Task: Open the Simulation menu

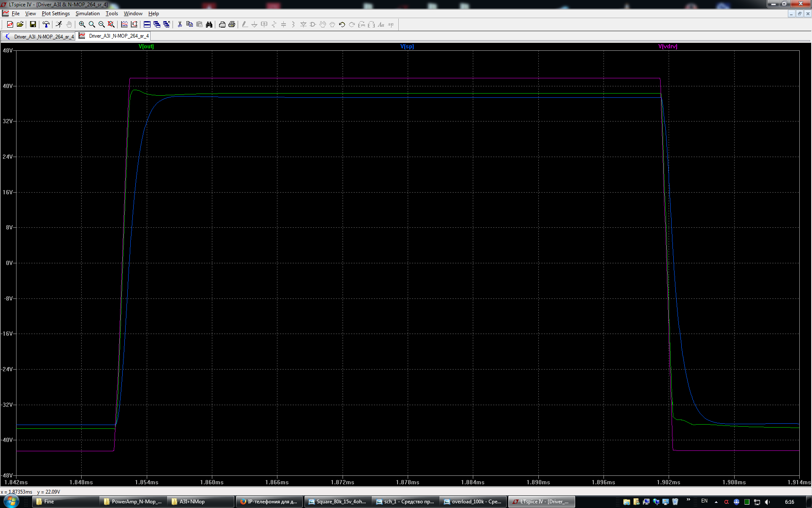Action: [88, 14]
